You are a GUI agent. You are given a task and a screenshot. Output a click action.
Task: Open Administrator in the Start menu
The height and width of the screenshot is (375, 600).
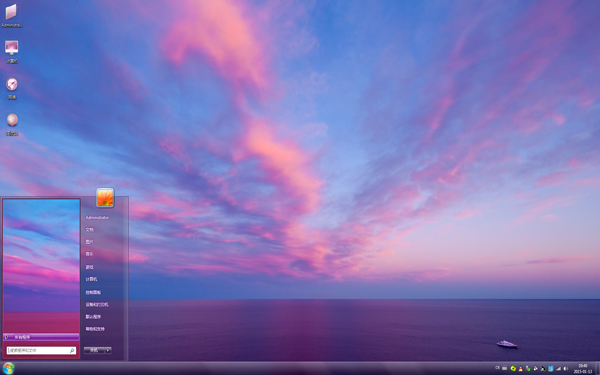(97, 217)
